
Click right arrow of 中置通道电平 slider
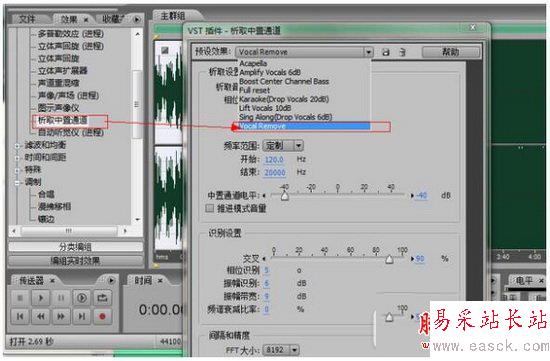pos(412,196)
